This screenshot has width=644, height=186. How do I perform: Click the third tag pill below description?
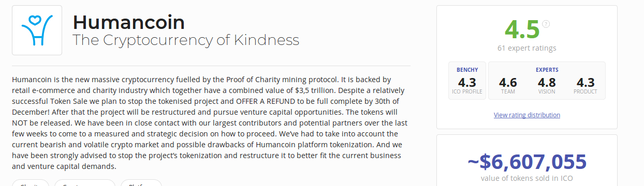pyautogui.click(x=141, y=183)
